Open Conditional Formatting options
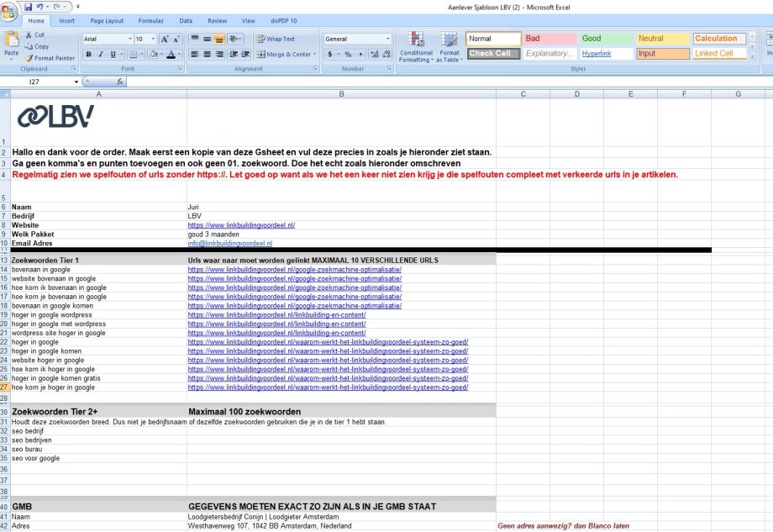The image size is (773, 532). (416, 47)
